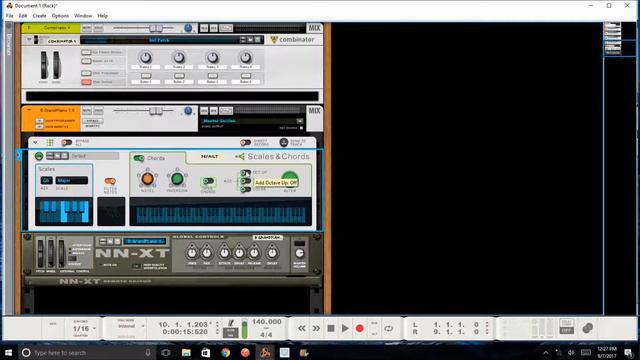The height and width of the screenshot is (360, 640).
Task: Click the Scales & Chords browse patch button
Action: (57, 156)
